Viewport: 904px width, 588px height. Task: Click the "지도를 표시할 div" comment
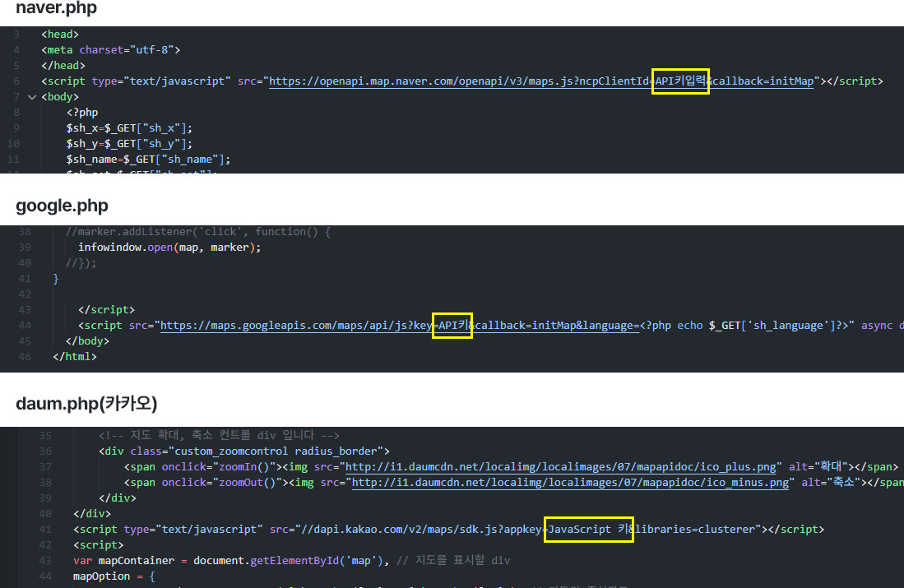[x=454, y=560]
